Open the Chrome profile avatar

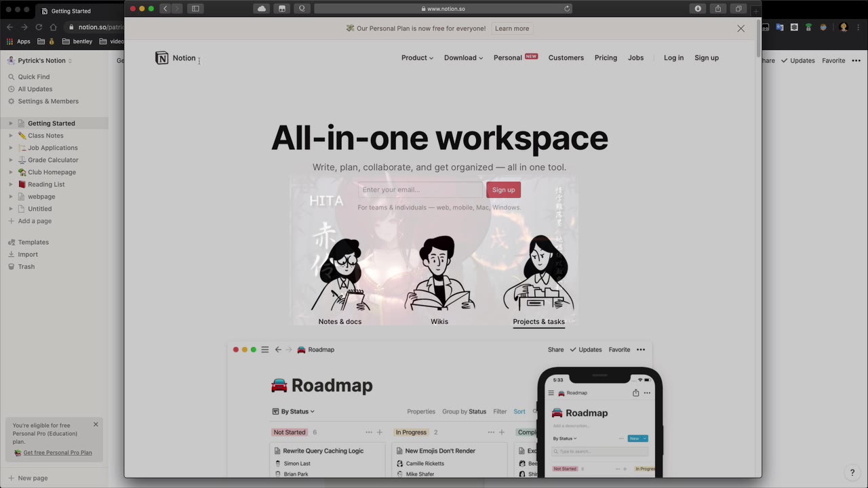pos(844,27)
